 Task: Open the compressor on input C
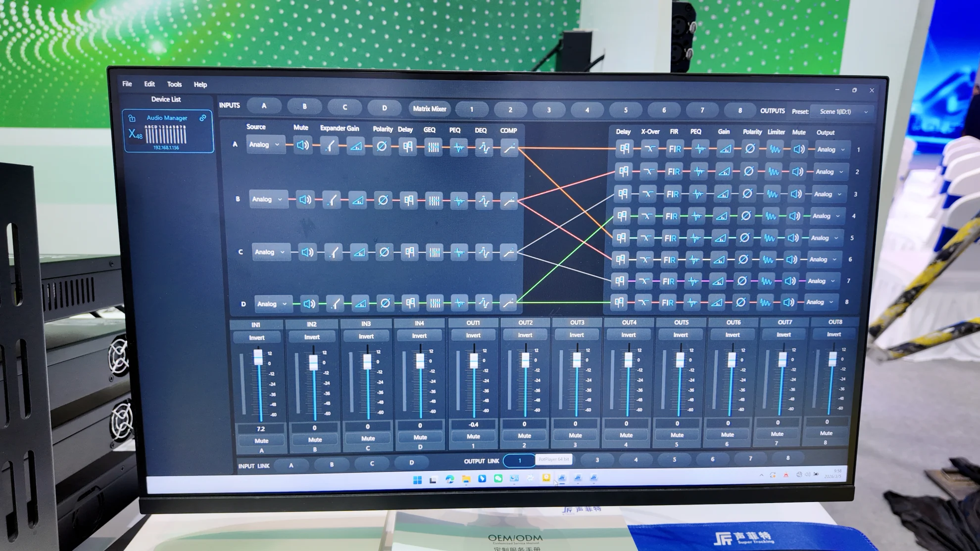[509, 252]
